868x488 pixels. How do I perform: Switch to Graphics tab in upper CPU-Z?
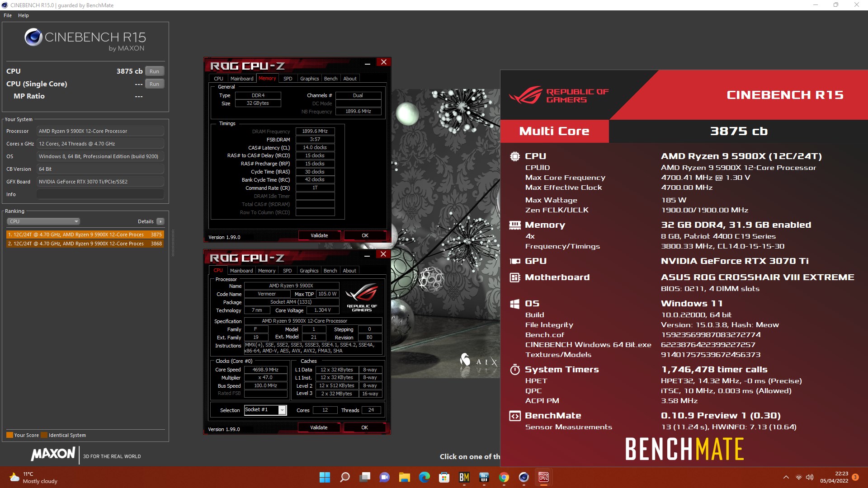(309, 79)
